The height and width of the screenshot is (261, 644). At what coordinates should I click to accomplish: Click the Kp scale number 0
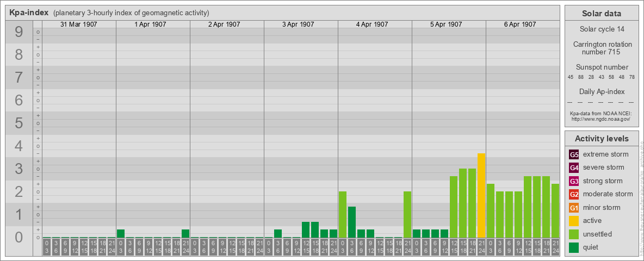[x=19, y=237]
